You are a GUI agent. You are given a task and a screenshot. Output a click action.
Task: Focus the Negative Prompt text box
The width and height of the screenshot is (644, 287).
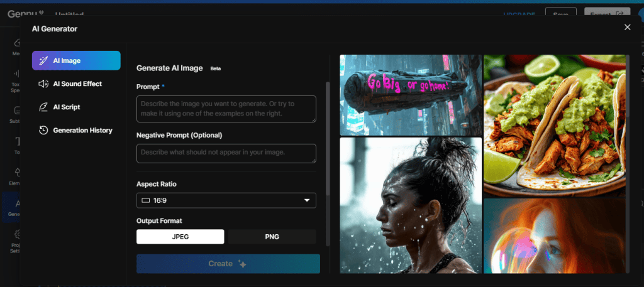pos(226,153)
